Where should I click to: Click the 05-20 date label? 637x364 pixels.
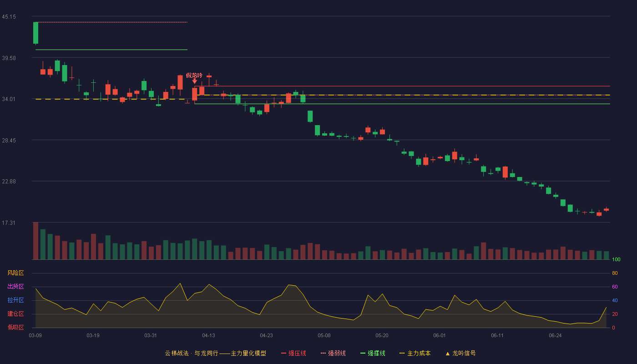coord(382,335)
